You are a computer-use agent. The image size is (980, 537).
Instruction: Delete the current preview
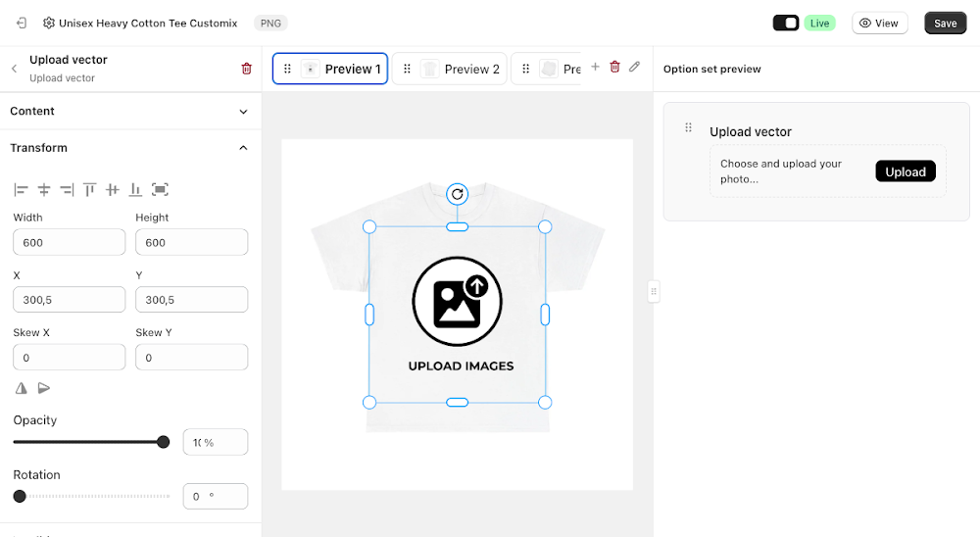615,67
